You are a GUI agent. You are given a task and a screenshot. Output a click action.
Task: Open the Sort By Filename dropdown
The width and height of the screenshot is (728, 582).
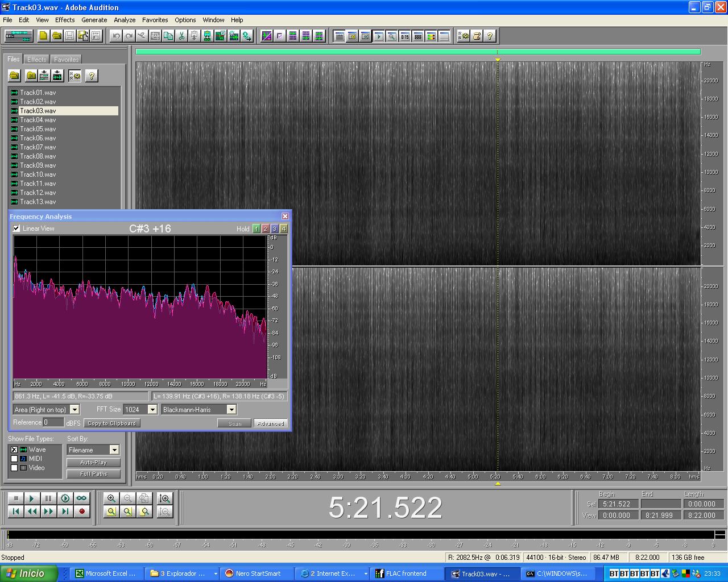pos(114,450)
